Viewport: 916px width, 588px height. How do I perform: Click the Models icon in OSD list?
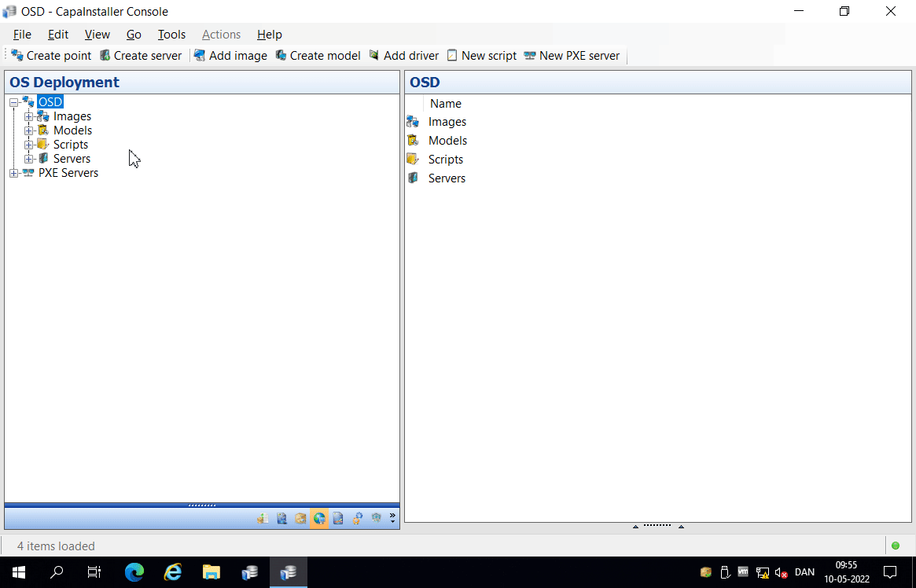click(x=413, y=140)
